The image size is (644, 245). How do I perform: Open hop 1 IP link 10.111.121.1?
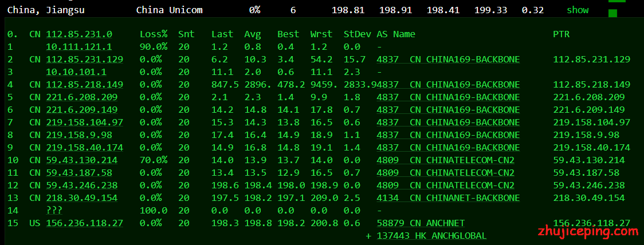[x=79, y=47]
